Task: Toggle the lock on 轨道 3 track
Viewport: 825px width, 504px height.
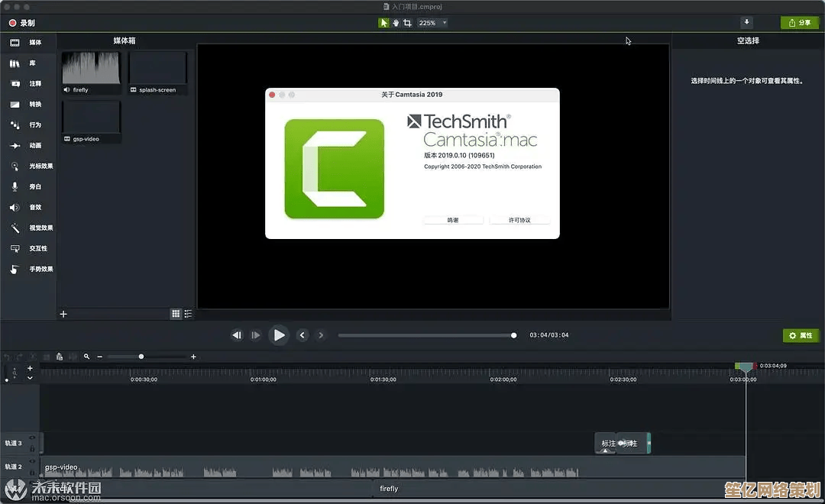Action: [x=32, y=449]
